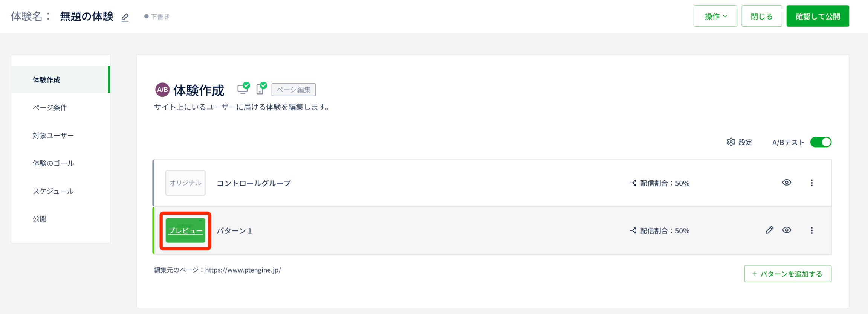Click the mobile device check icon

pos(261,88)
